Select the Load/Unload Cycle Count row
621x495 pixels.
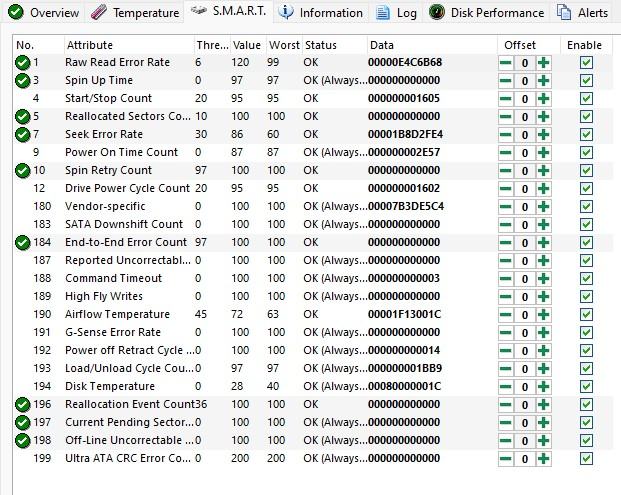click(313, 368)
